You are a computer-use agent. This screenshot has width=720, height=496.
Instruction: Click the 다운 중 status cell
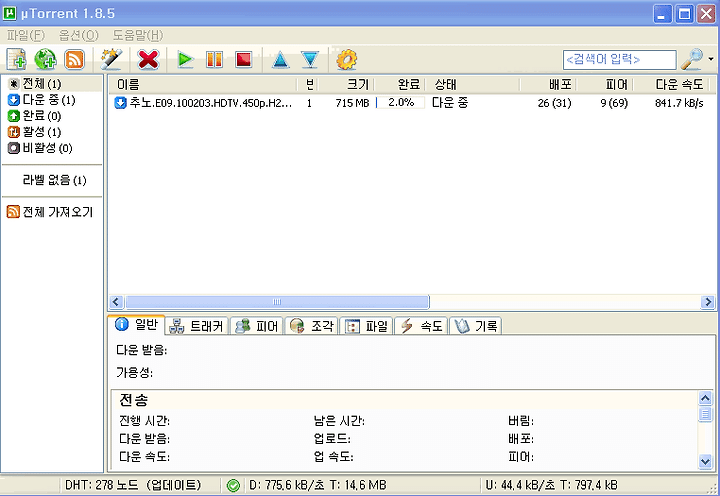click(450, 102)
